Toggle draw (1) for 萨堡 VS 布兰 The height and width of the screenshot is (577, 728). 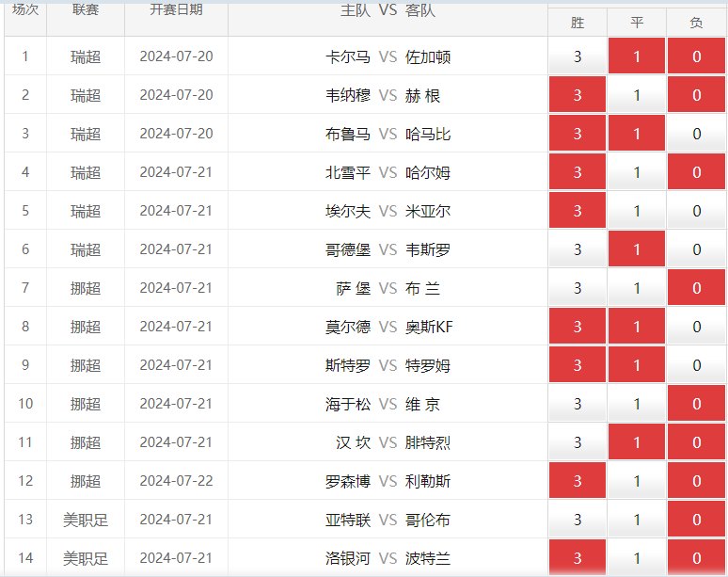click(x=637, y=288)
